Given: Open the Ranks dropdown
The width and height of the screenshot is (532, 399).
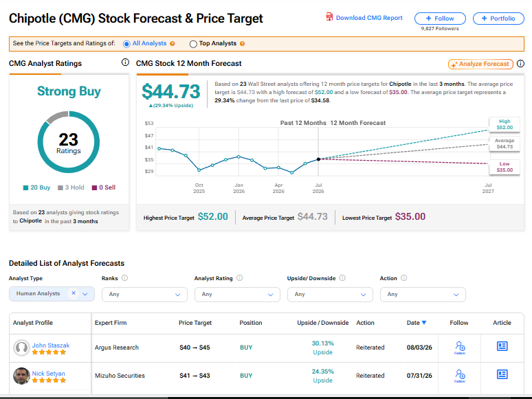Looking at the screenshot, I should pos(144,295).
